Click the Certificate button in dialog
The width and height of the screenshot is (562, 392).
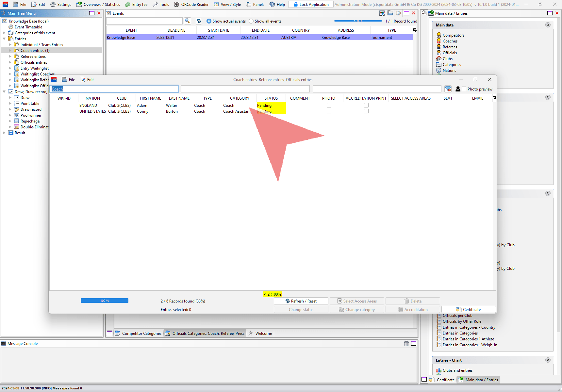(469, 310)
